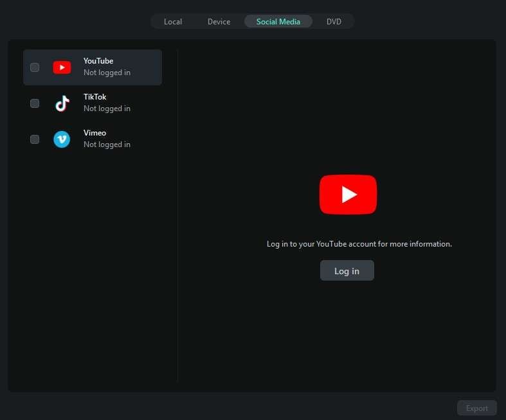Click the large YouTube logo in the main panel
This screenshot has width=506, height=420.
[348, 195]
